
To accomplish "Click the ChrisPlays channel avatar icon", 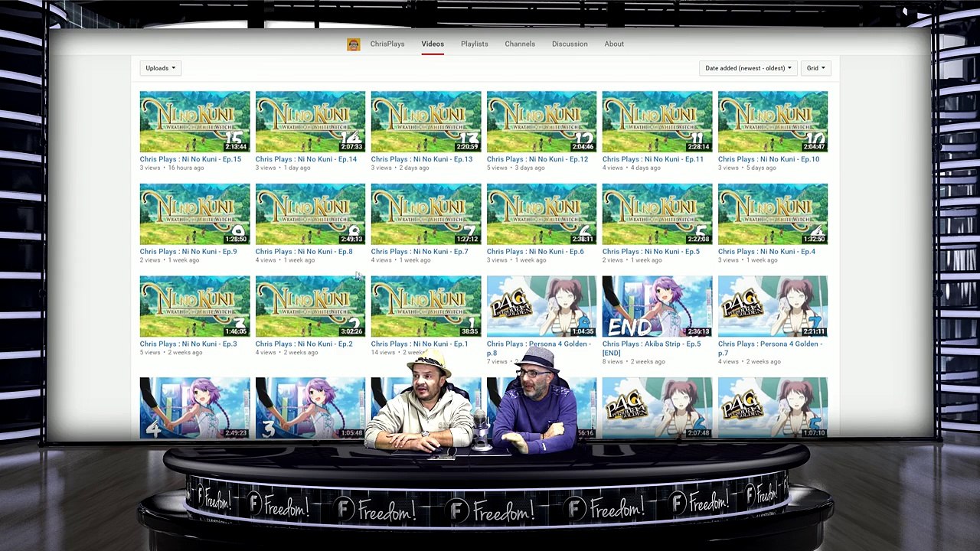I will tap(354, 44).
